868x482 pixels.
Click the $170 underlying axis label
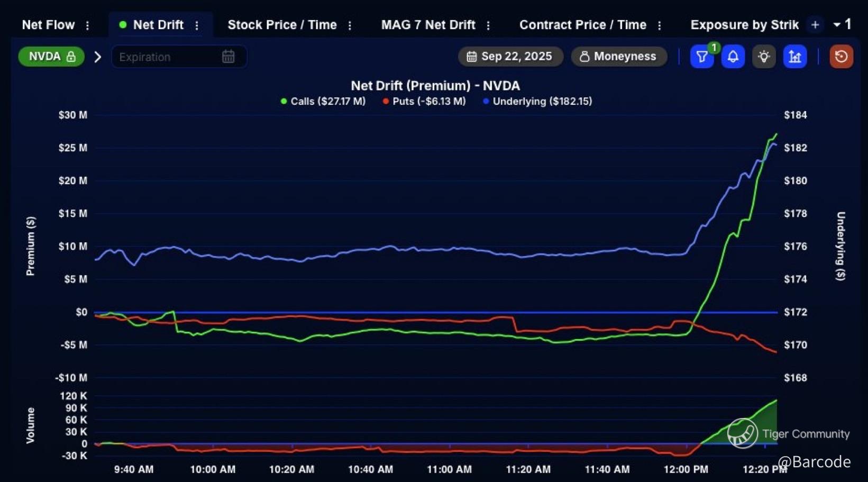coord(796,345)
